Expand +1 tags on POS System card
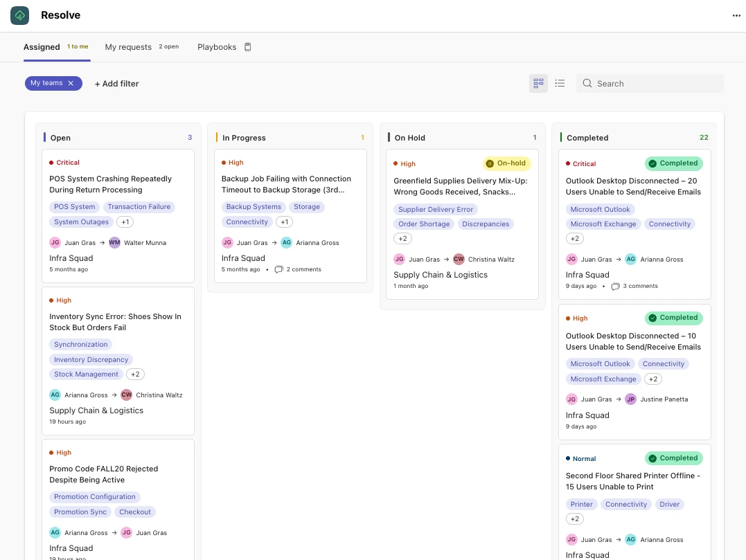This screenshot has height=560, width=746. coord(125,222)
